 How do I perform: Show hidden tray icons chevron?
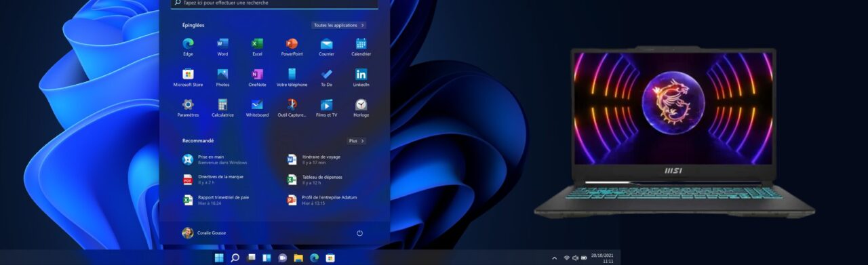click(554, 258)
